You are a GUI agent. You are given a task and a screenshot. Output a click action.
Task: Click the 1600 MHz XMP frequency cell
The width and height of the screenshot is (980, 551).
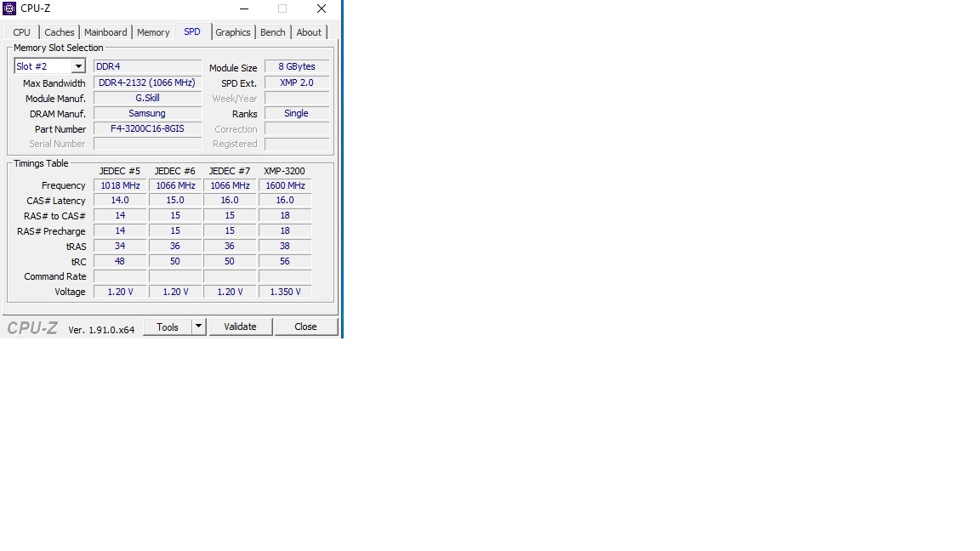click(285, 185)
